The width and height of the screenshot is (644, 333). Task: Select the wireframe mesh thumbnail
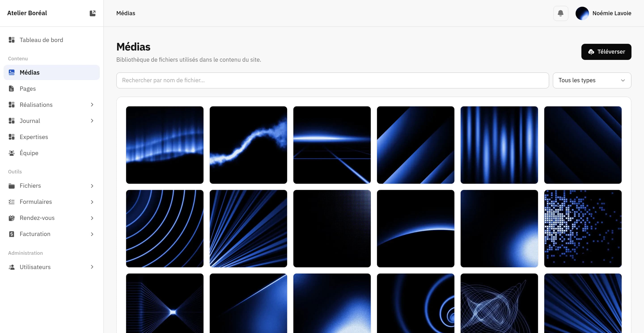click(x=499, y=303)
